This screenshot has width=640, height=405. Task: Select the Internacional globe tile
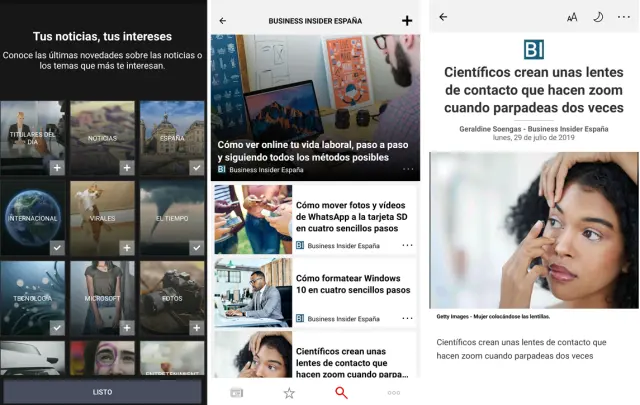coord(33,218)
